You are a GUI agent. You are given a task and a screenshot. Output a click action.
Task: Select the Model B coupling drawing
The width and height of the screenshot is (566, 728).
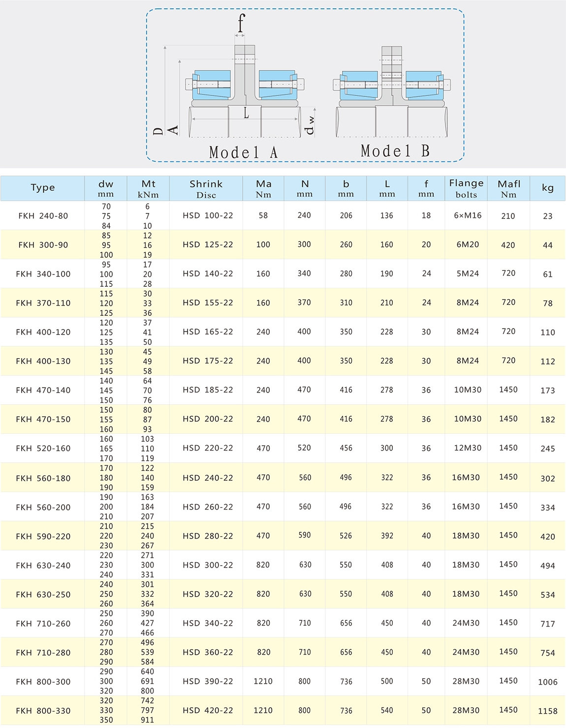[x=392, y=92]
